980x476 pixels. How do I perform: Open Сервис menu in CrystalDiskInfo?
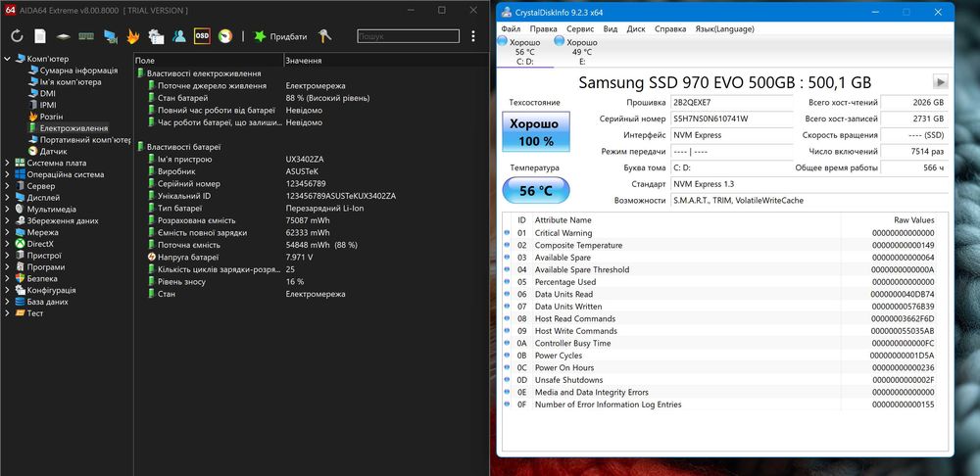point(580,28)
